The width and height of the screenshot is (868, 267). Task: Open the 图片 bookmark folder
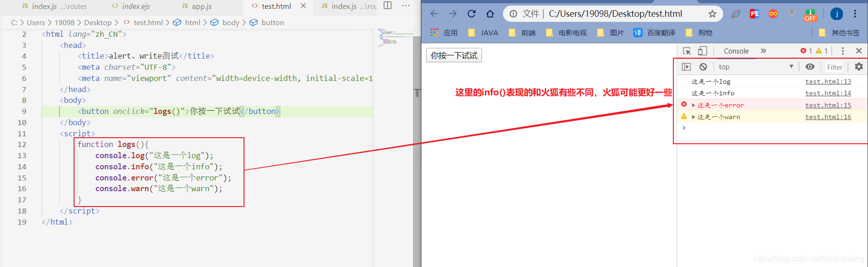tap(610, 33)
